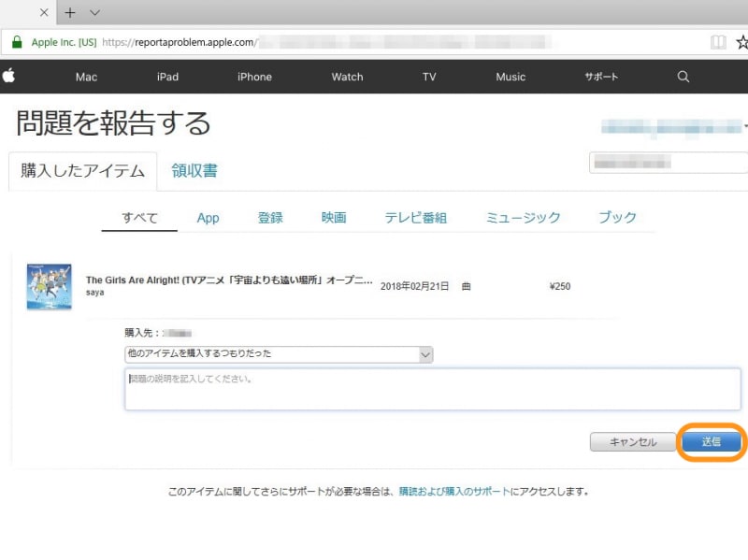Open reading view from the address bar icon

click(x=717, y=42)
